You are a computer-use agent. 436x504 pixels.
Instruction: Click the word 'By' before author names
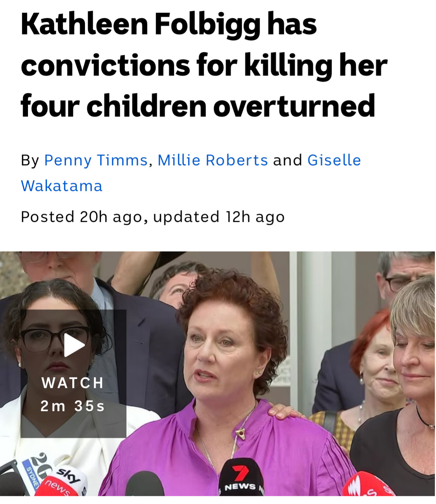[30, 160]
